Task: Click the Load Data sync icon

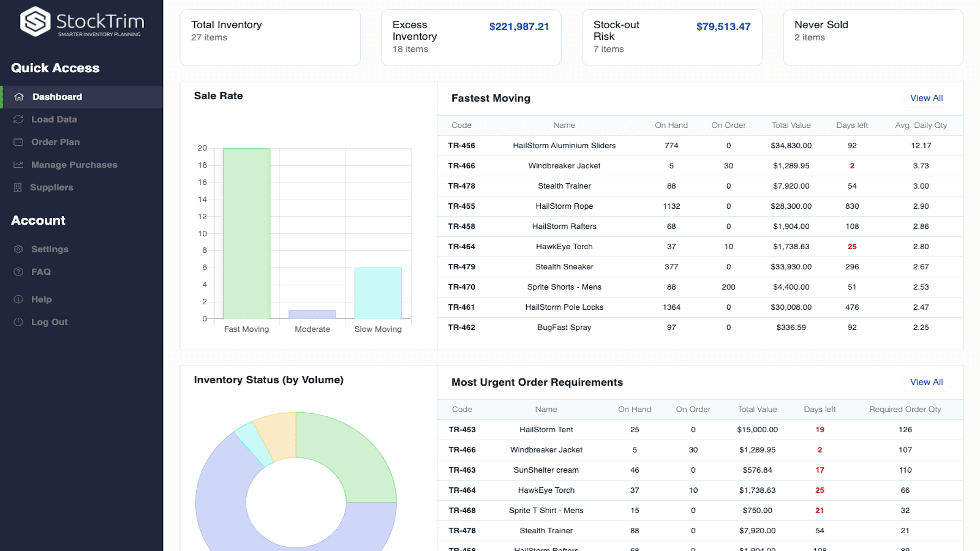Action: point(18,119)
